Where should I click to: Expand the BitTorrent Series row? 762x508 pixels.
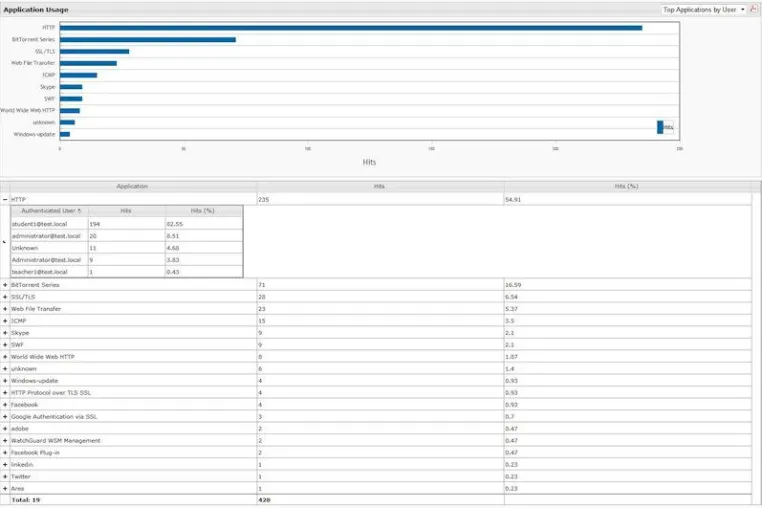pyautogui.click(x=5, y=285)
